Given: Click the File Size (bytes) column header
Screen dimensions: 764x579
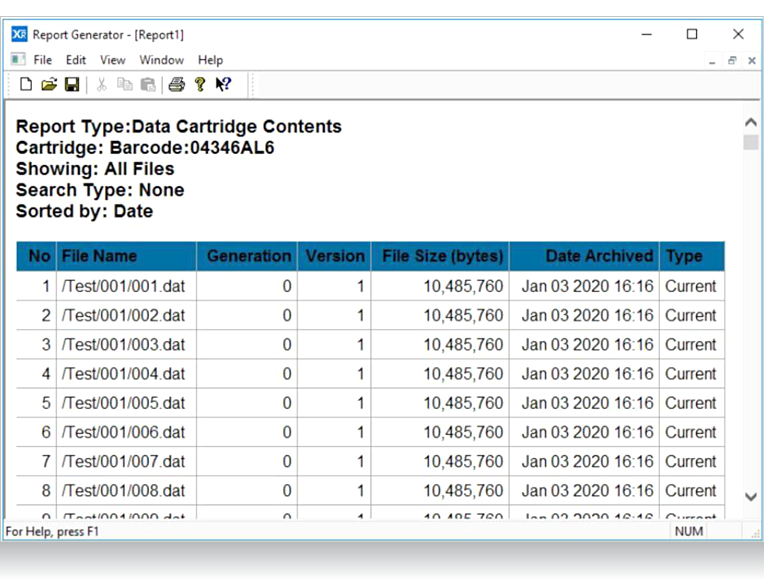Looking at the screenshot, I should pos(440,256).
